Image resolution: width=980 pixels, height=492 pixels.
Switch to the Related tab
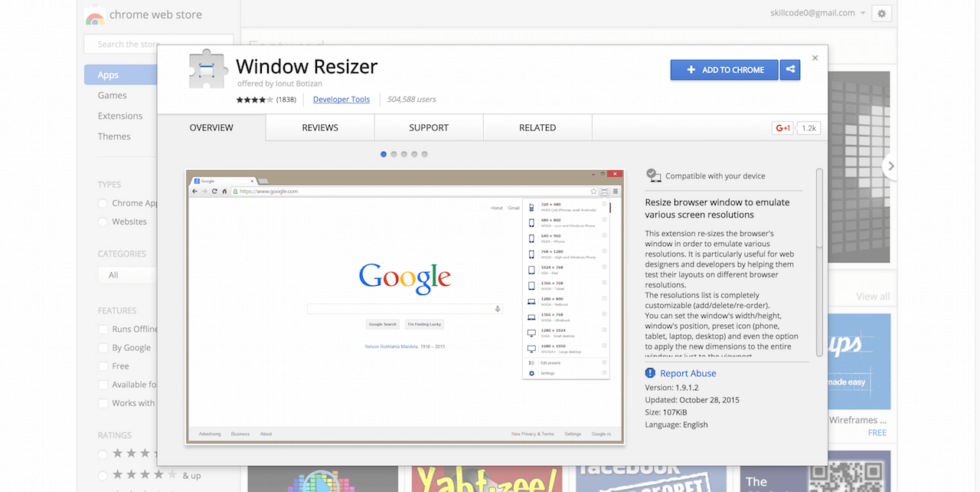pos(537,128)
